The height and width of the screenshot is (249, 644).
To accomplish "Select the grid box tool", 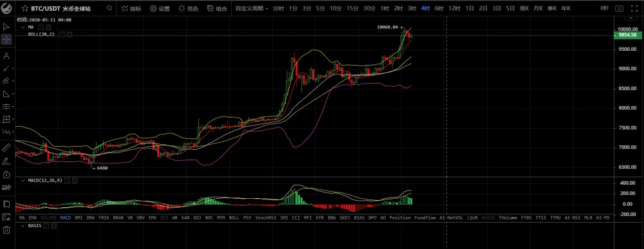I will [6, 120].
